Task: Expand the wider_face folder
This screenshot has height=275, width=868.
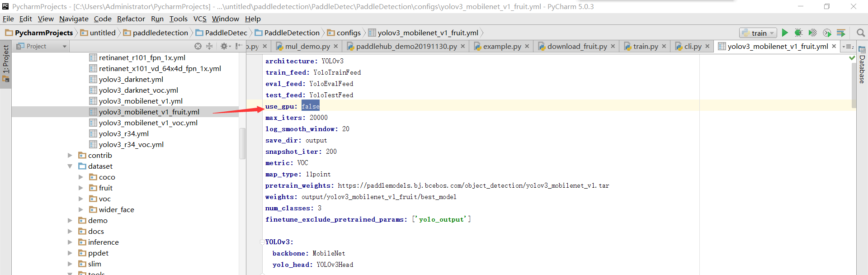Action: [x=81, y=209]
